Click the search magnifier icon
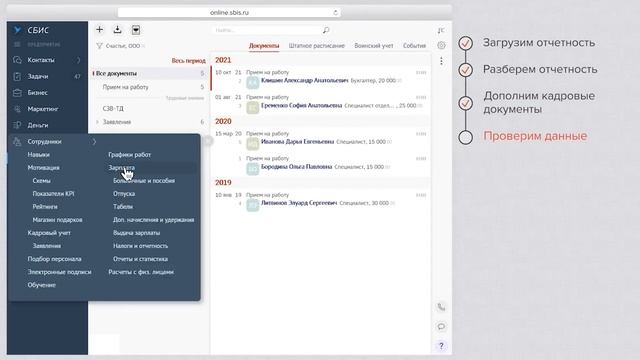Viewport: 640px width, 360px height. 326,30
